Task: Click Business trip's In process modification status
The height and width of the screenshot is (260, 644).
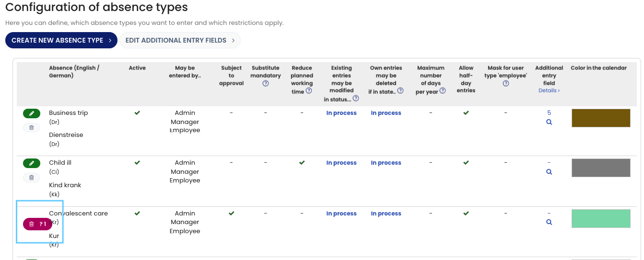Action: 341,113
